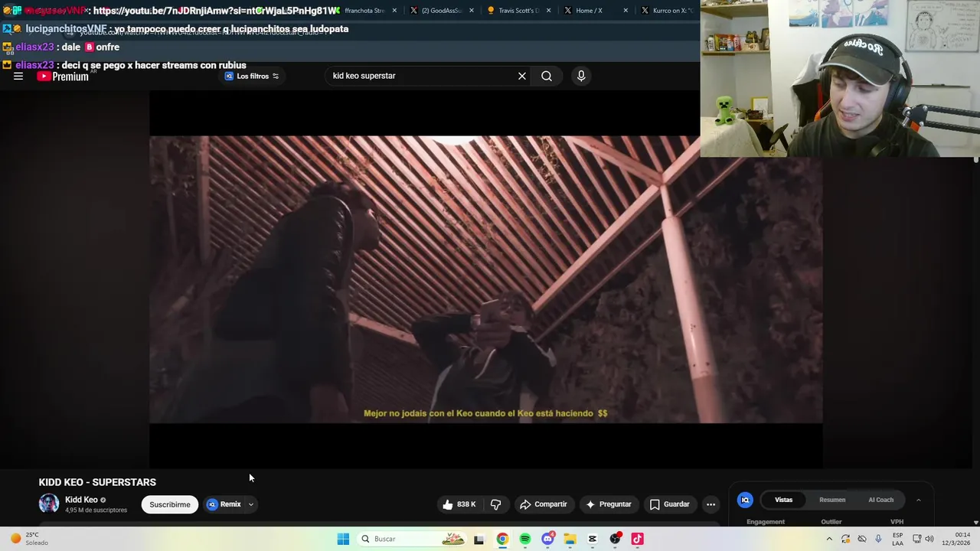Open Spotify from the taskbar
Image resolution: width=980 pixels, height=551 pixels.
coord(525,539)
